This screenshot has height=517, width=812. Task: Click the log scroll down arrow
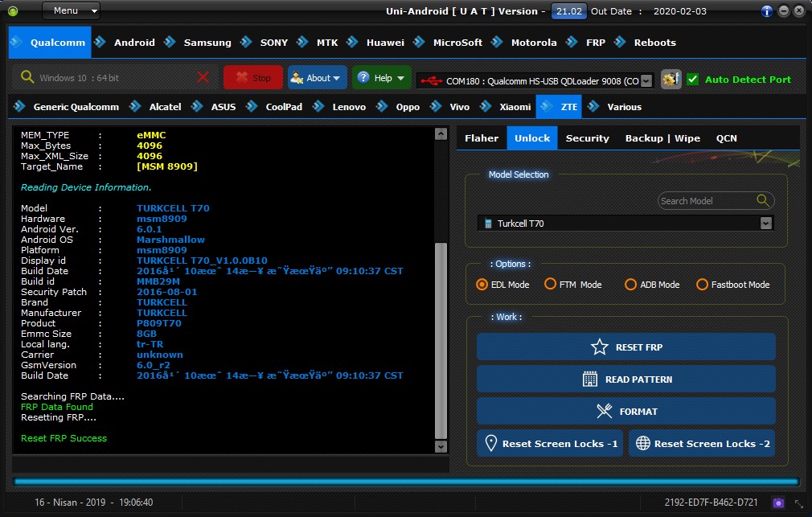click(441, 446)
